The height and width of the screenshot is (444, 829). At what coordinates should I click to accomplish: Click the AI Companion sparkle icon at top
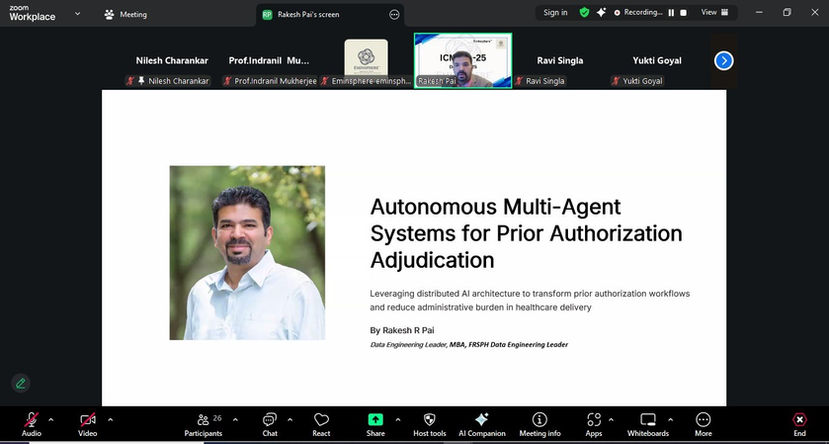(x=601, y=12)
